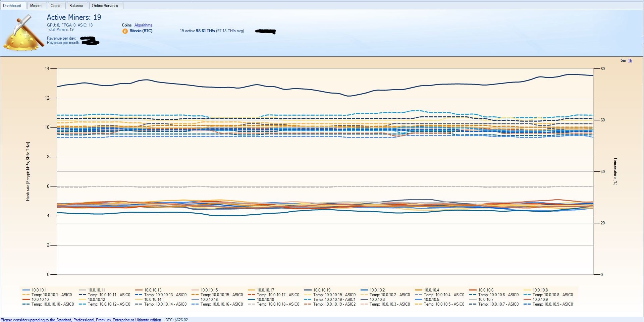Click the orange Bitcoin coin icon
The image size is (644, 322).
pyautogui.click(x=125, y=31)
